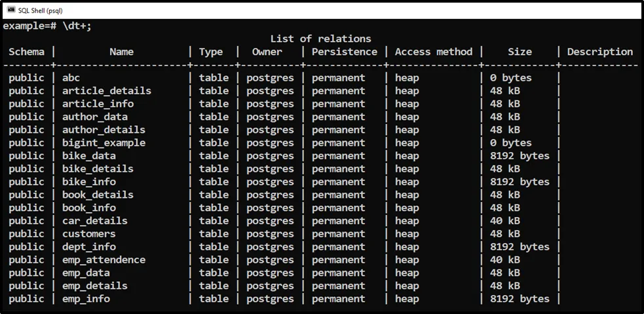The image size is (644, 314).
Task: Click the customers table name
Action: 88,234
